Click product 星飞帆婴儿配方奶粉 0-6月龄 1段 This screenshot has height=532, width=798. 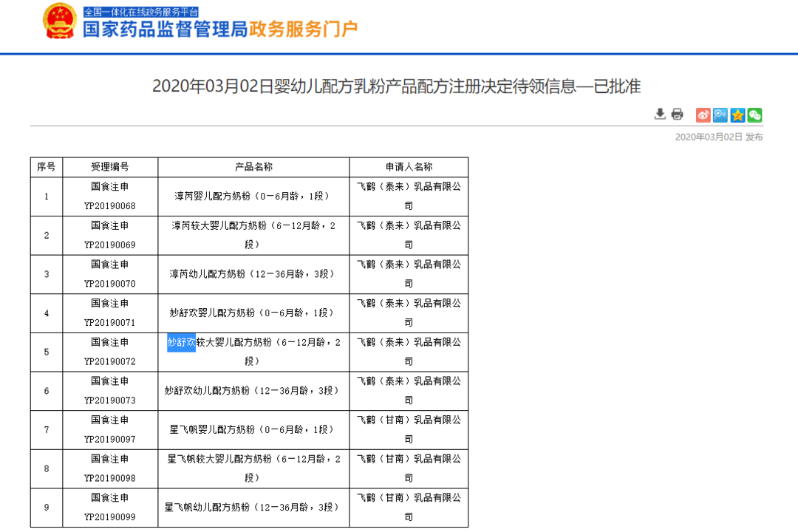pyautogui.click(x=253, y=430)
